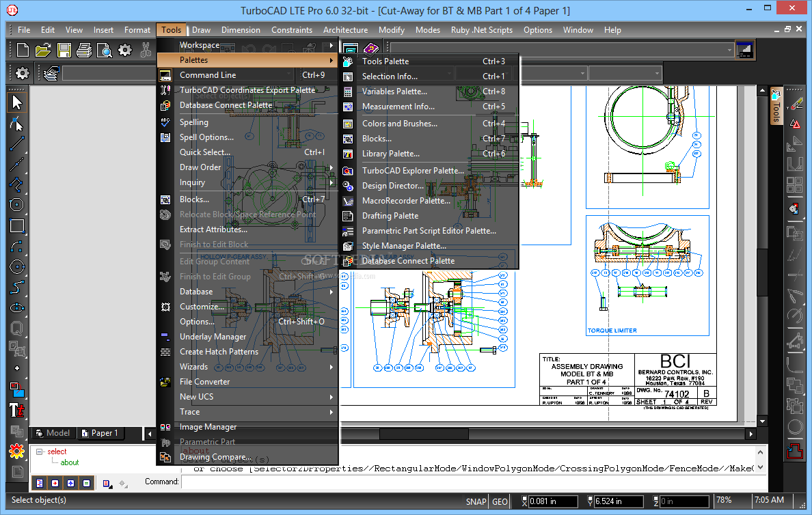Open the Dimension menu

point(241,30)
